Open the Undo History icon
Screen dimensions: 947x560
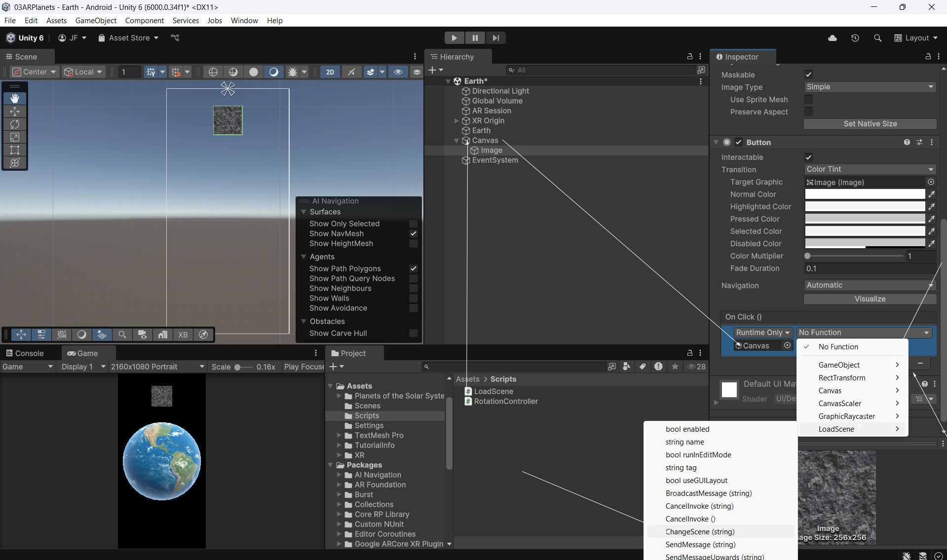click(x=855, y=38)
